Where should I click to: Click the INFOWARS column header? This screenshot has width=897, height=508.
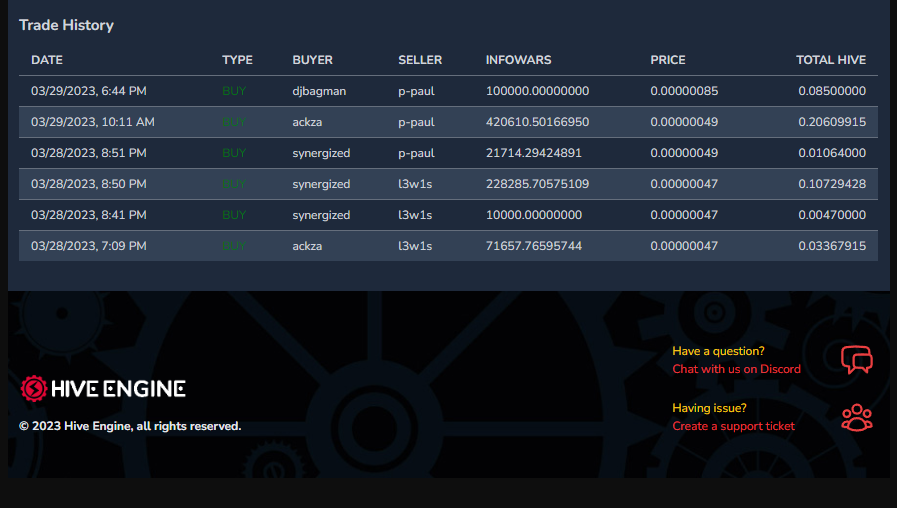tap(518, 60)
